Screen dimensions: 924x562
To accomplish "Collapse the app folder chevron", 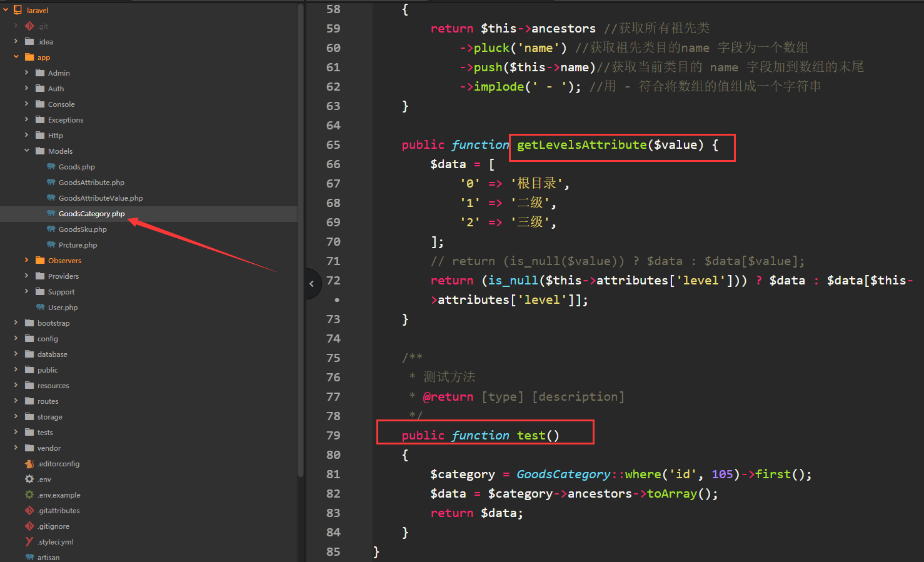I will click(16, 57).
